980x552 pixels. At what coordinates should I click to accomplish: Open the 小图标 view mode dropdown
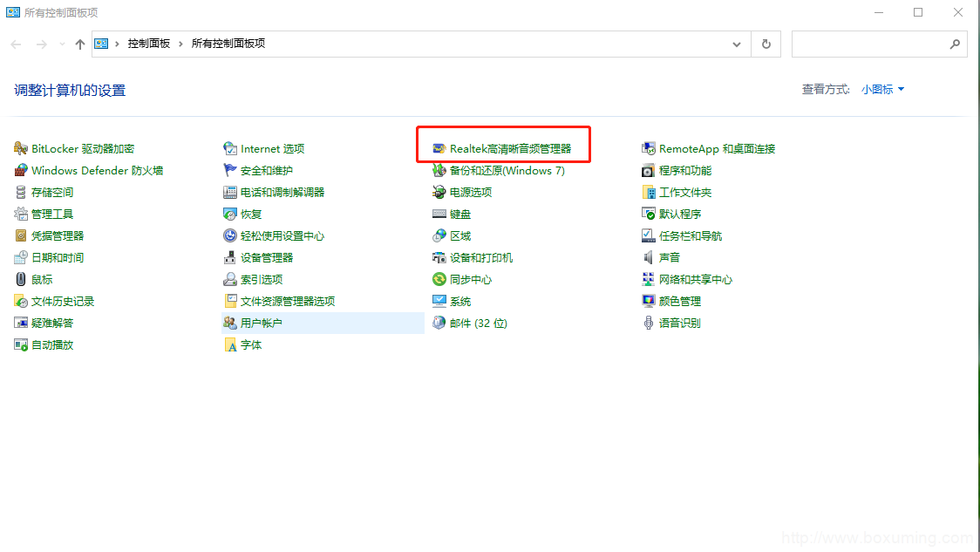pyautogui.click(x=882, y=90)
